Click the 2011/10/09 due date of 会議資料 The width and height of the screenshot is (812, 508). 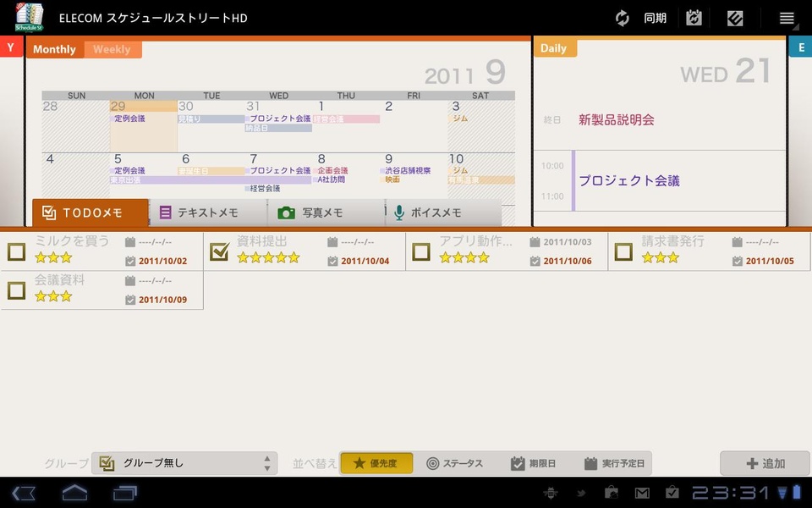(x=162, y=300)
